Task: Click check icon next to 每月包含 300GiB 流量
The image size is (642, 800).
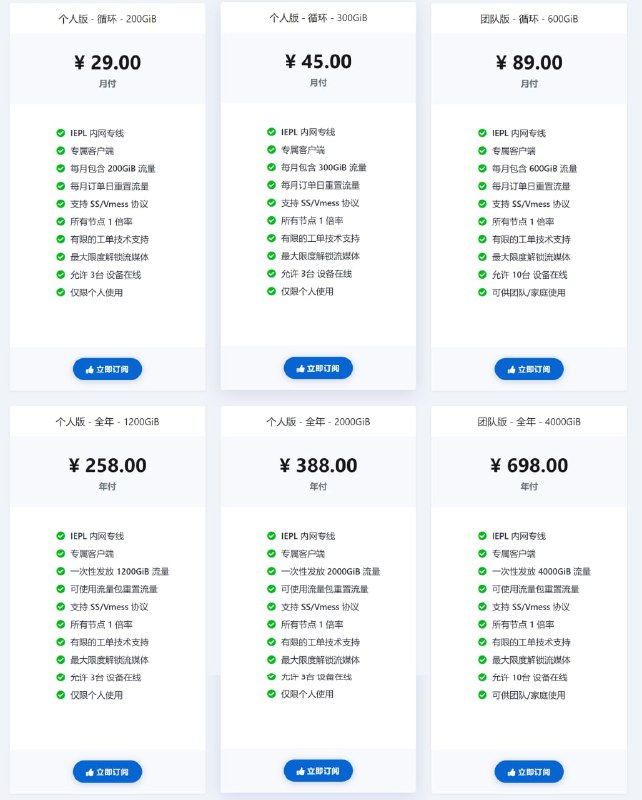Action: 271,167
